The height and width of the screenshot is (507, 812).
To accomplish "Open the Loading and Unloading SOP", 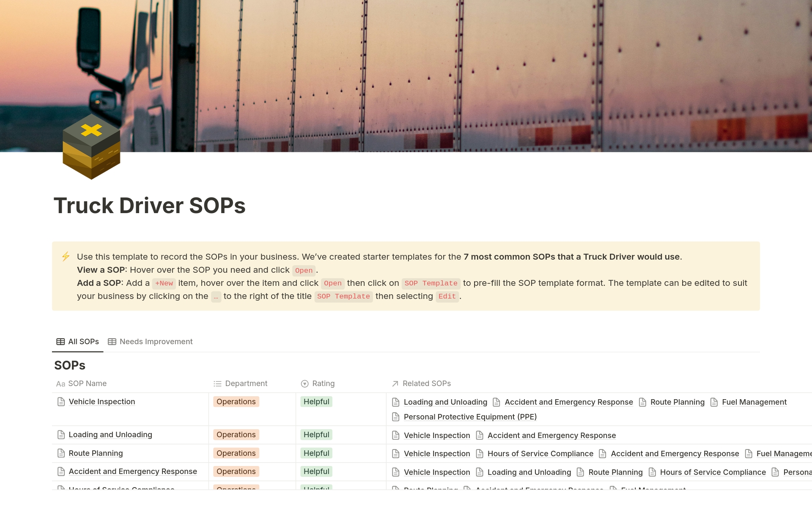I will (110, 435).
